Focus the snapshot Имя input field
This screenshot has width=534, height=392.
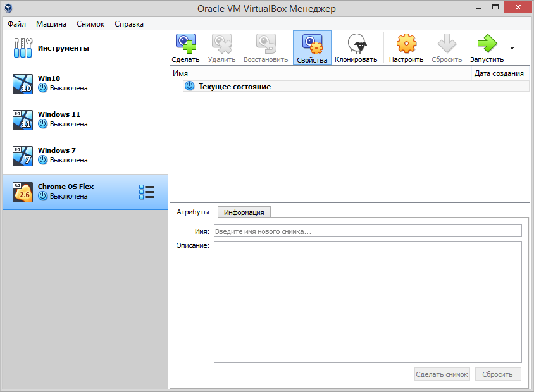coord(368,231)
